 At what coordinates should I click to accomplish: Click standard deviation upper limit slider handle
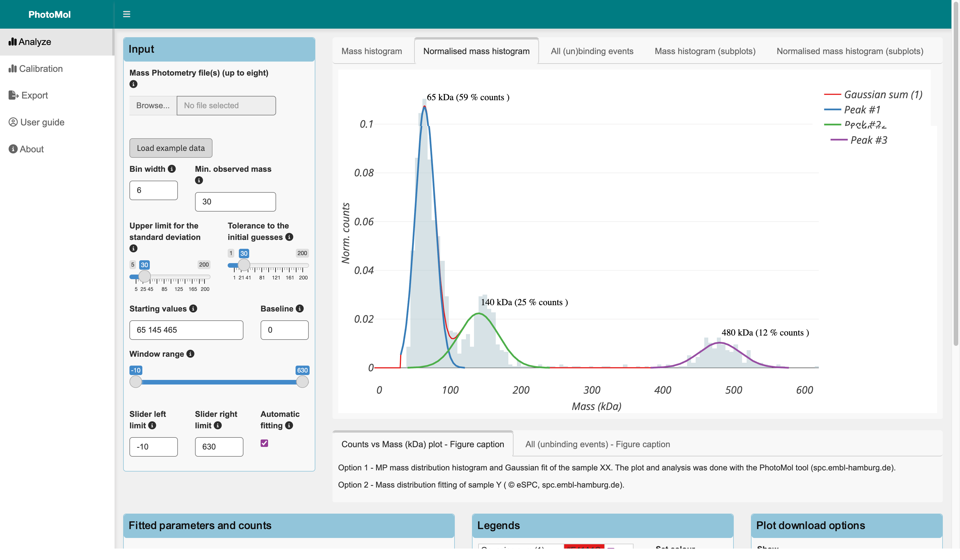coord(144,276)
